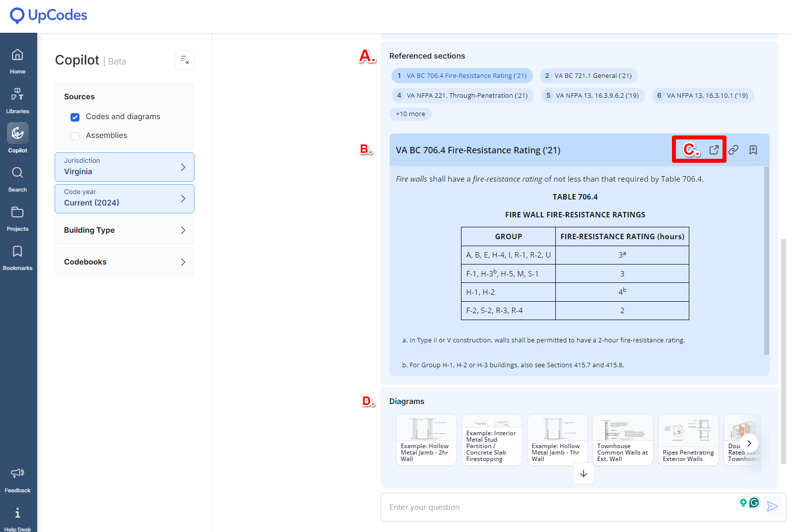Screen dimensions: 792x532
Task: Click the 'Fire walls' defined term link
Action: click(x=411, y=179)
